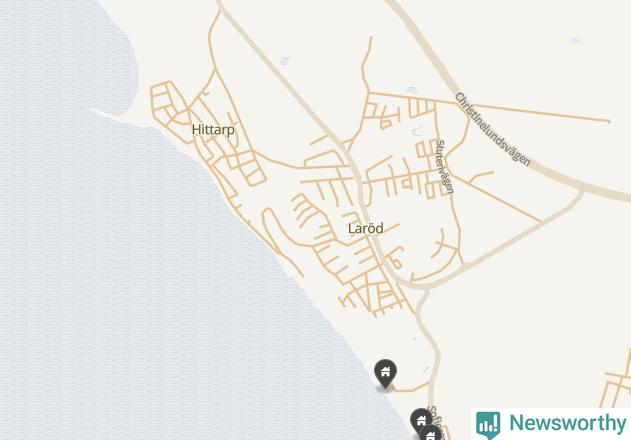Click the partially hidden Sofiero road label
The height and width of the screenshot is (440, 631).
click(437, 423)
